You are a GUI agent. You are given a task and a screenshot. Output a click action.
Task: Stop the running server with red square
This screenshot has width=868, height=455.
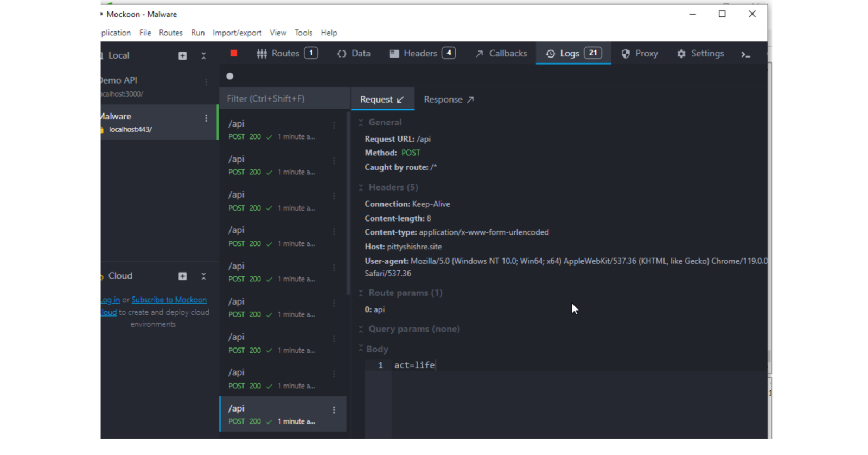coord(234,53)
